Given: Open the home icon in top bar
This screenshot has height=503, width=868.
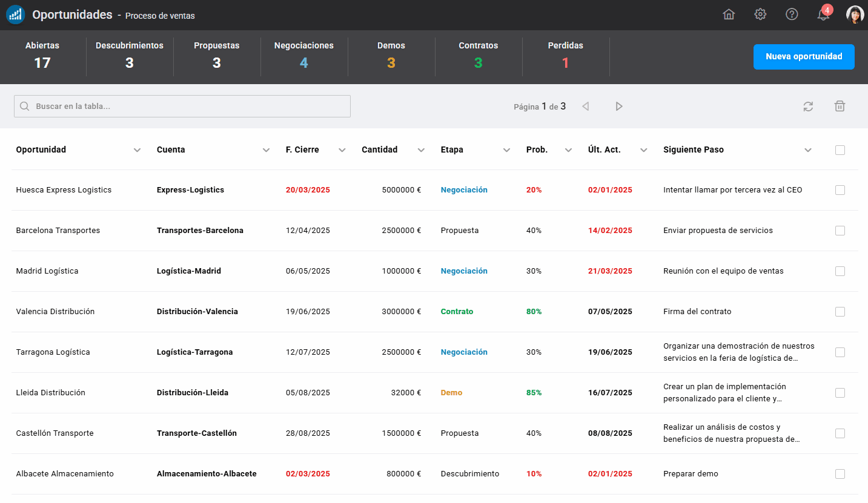Looking at the screenshot, I should pos(729,14).
